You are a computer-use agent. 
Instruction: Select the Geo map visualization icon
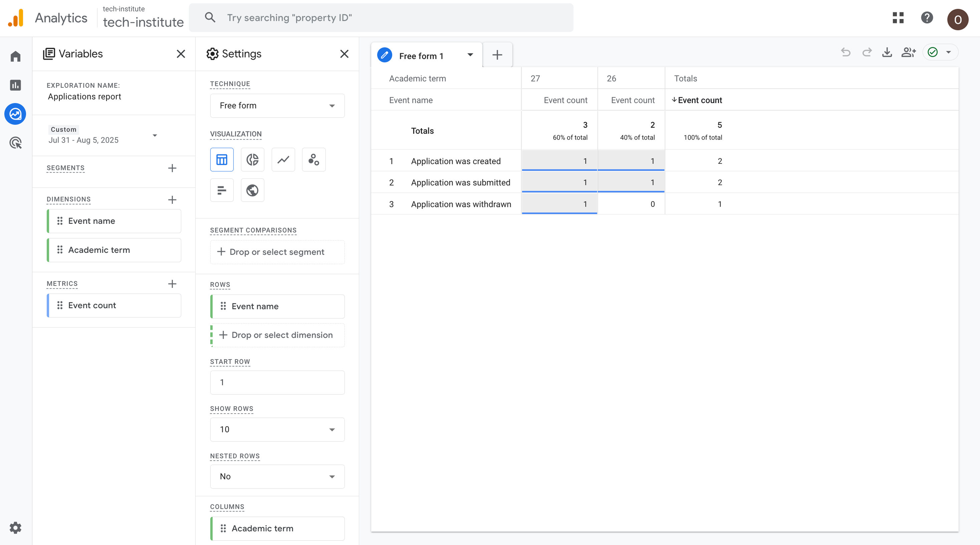pos(253,190)
